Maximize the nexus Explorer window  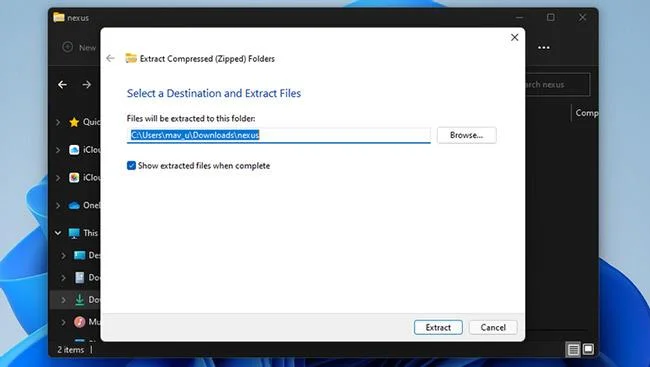[551, 17]
